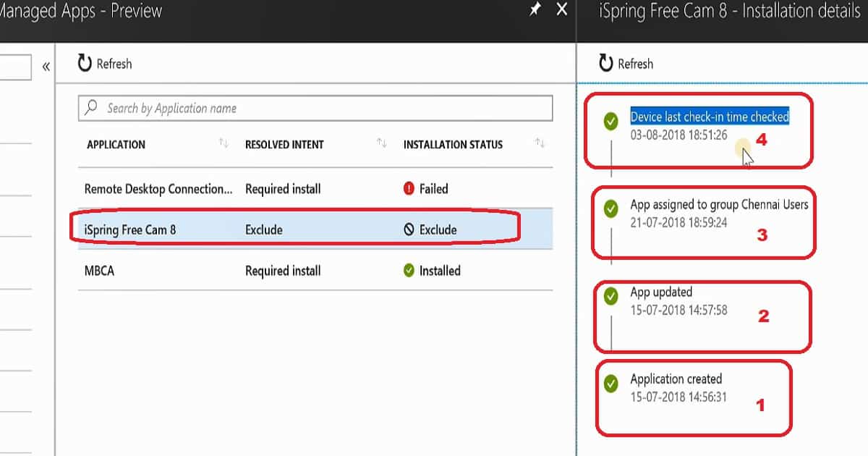Sort by the APPLICATION column arrows
The width and height of the screenshot is (868, 456).
224,143
